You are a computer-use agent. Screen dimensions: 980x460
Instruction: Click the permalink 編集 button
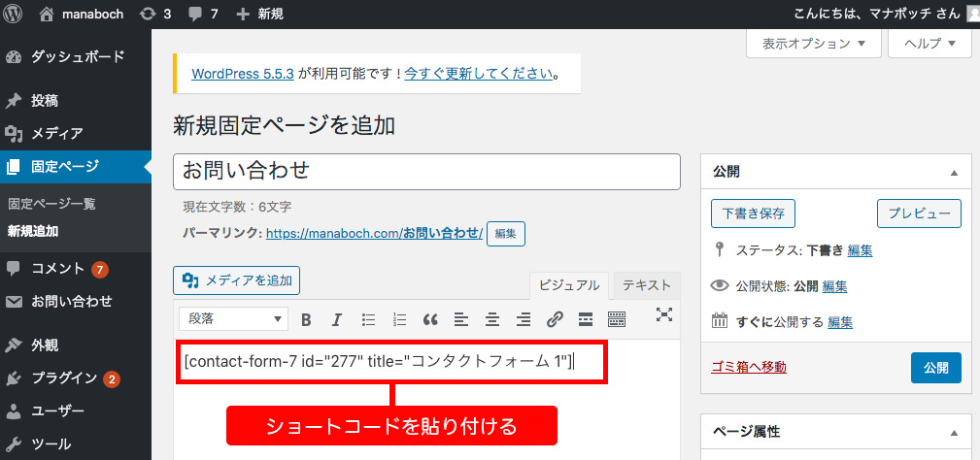point(506,234)
